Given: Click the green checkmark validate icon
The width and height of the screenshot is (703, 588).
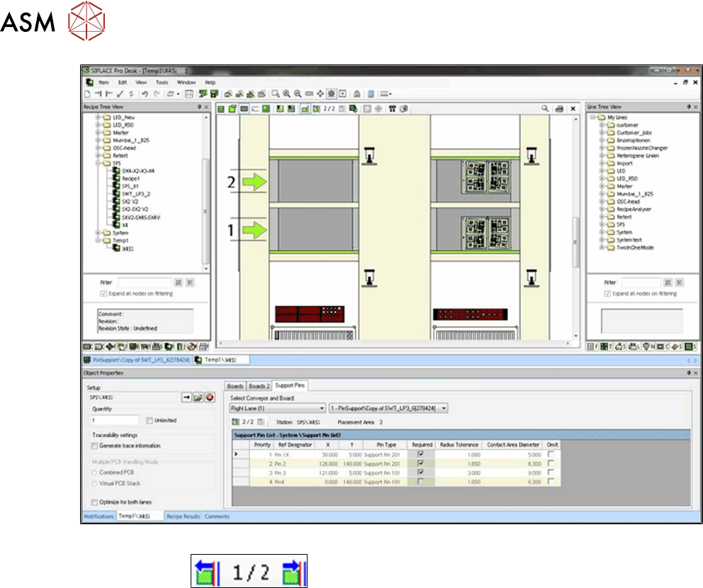Looking at the screenshot, I should 120,94.
